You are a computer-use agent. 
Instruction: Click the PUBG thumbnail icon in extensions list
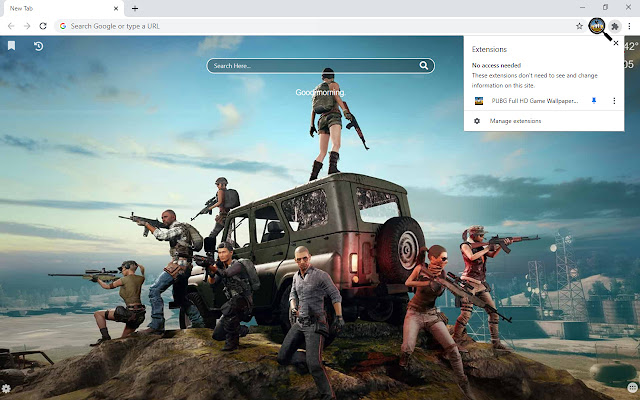479,101
